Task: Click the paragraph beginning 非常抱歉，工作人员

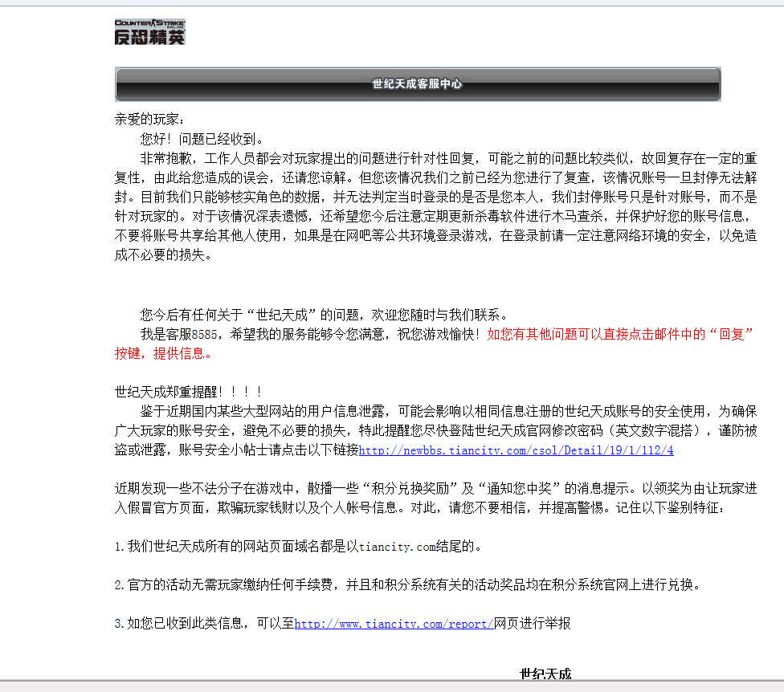Action: 435,207
